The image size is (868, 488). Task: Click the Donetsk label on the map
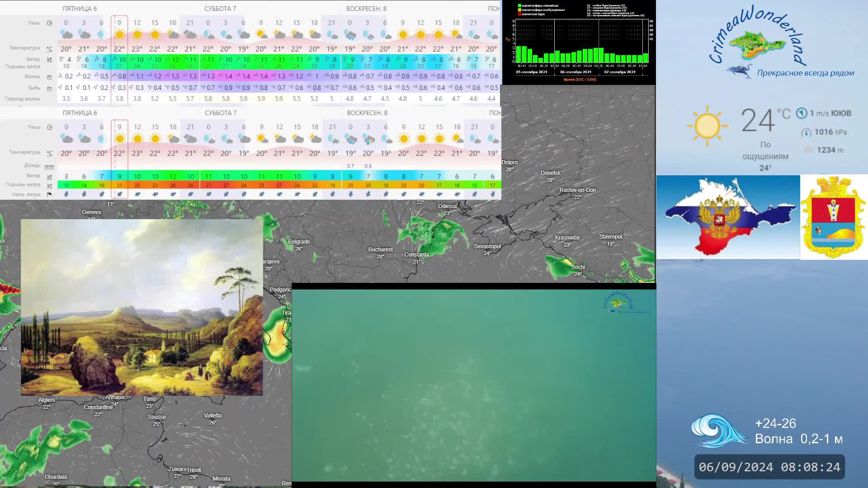[551, 173]
